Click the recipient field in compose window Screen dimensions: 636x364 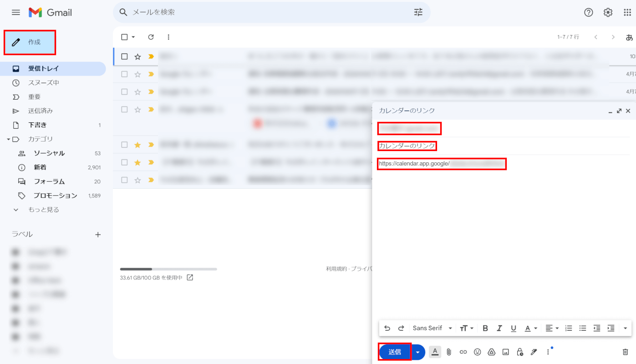[409, 129]
